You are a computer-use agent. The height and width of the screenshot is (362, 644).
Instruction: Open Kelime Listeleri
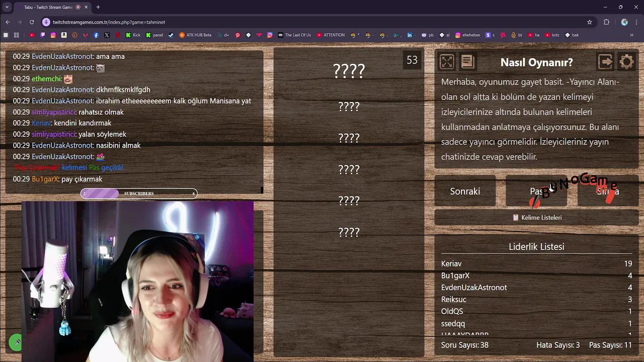(x=536, y=217)
